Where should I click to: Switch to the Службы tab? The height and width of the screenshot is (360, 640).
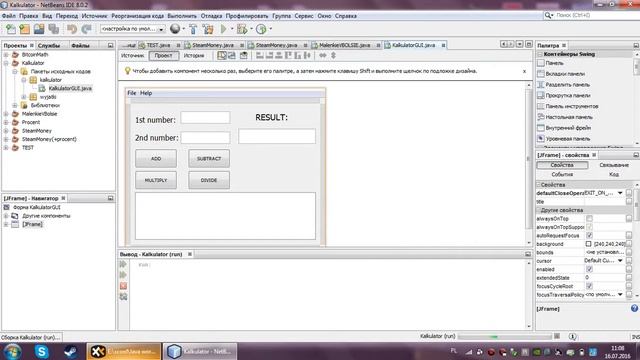coord(49,45)
